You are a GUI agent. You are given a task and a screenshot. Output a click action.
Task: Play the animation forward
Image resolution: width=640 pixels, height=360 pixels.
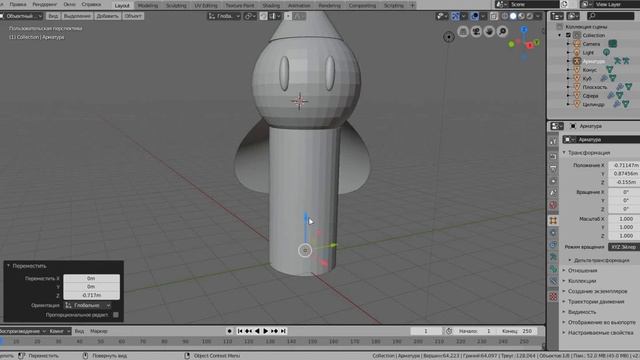click(x=266, y=331)
